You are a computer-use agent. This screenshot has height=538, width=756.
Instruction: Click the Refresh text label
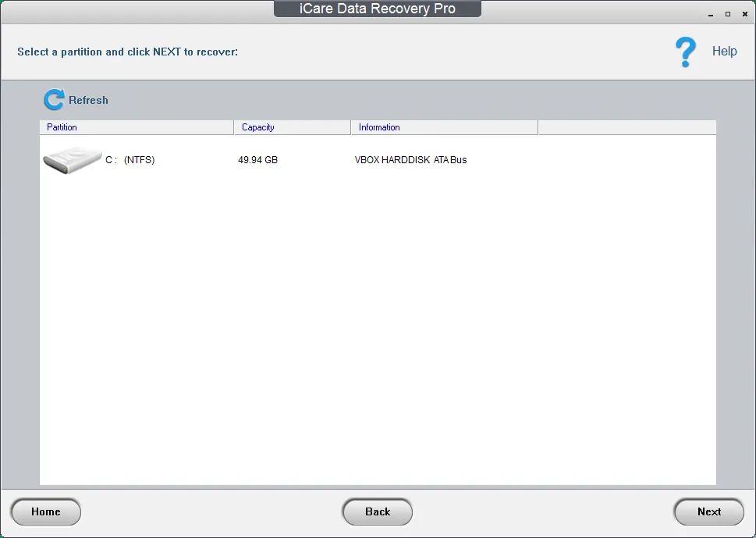[x=88, y=101]
